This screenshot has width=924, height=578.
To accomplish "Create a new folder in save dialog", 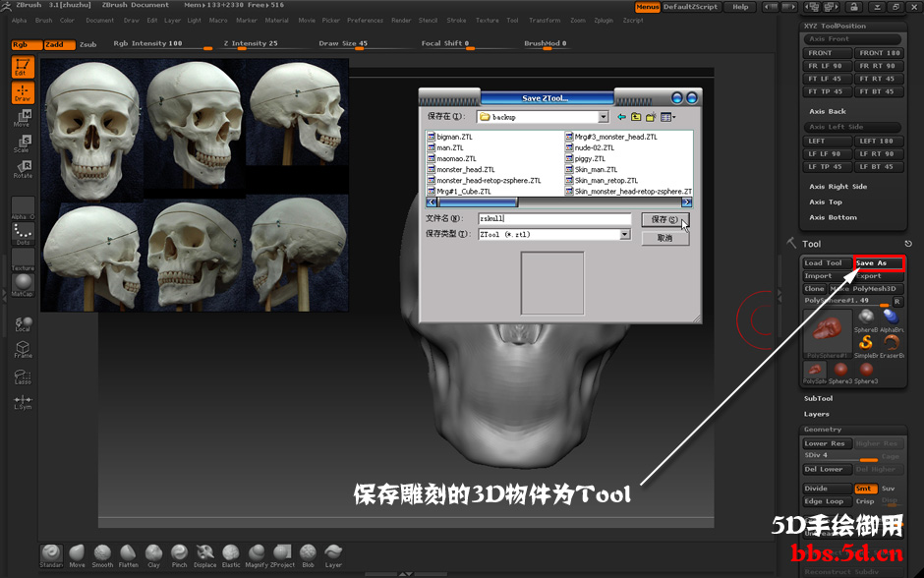I will tap(651, 117).
